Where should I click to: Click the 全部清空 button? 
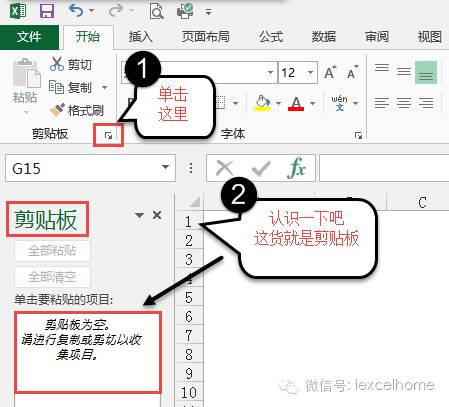tap(52, 277)
